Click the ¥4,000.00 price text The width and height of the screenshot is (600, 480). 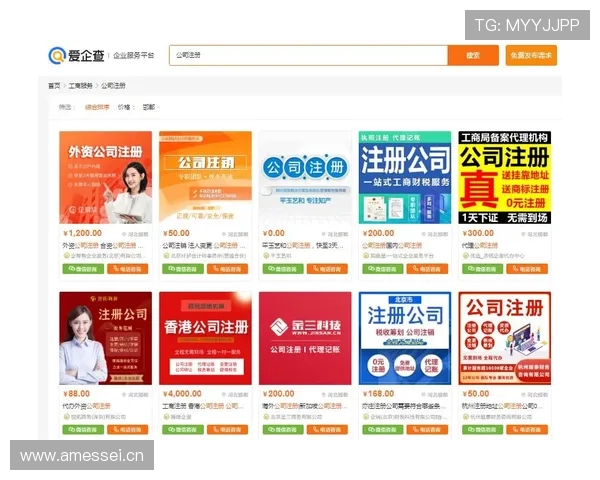[x=182, y=394]
